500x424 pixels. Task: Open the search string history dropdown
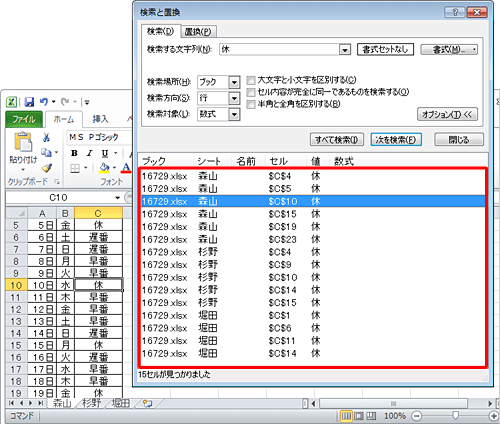coord(345,50)
